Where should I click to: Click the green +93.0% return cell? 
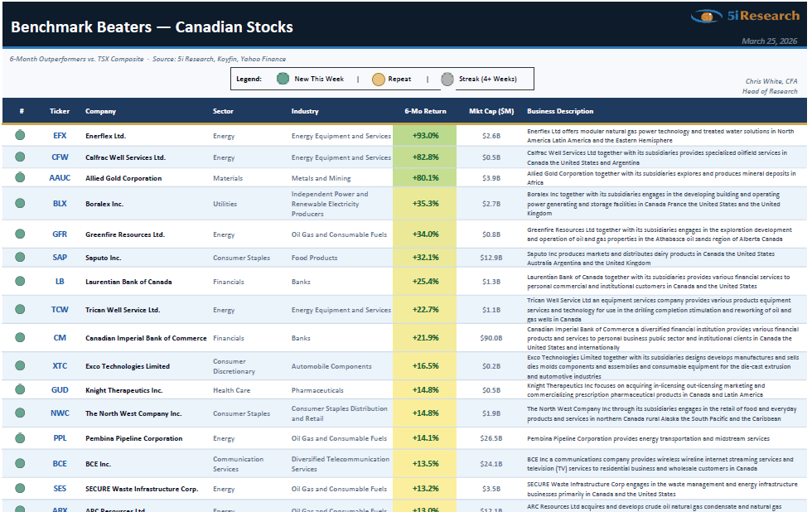tap(424, 135)
